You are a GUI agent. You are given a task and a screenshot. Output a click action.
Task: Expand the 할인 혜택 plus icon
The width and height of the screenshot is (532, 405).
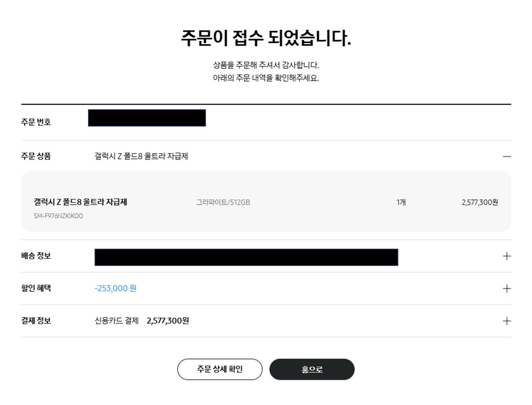click(x=507, y=289)
